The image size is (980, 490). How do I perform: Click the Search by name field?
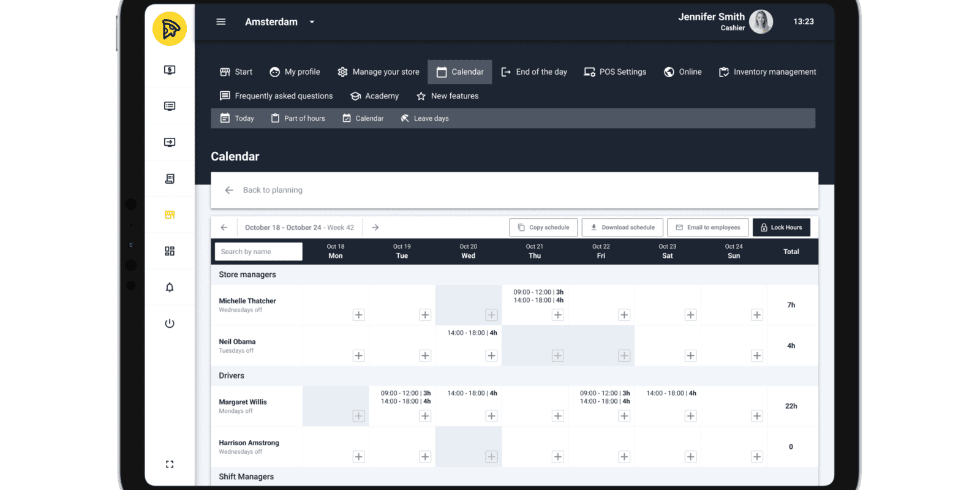(258, 252)
